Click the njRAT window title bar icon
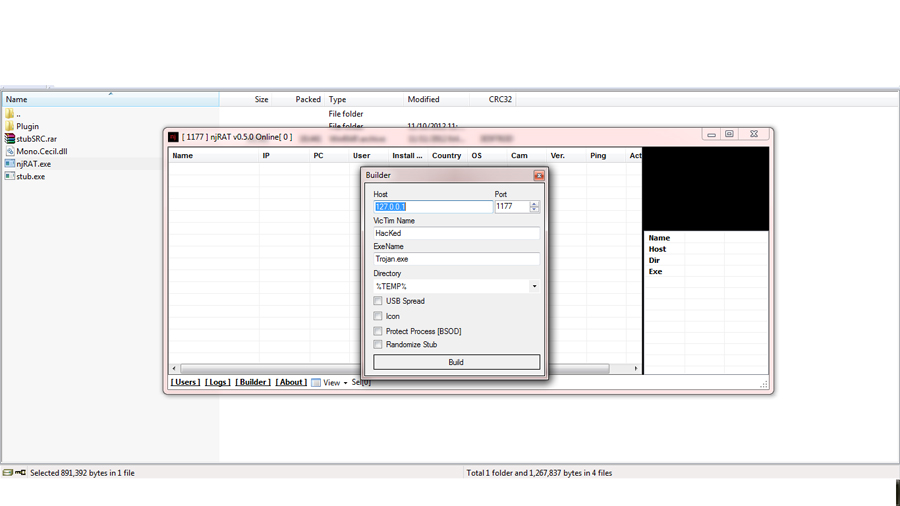Viewport: 900px width, 506px height. point(173,137)
